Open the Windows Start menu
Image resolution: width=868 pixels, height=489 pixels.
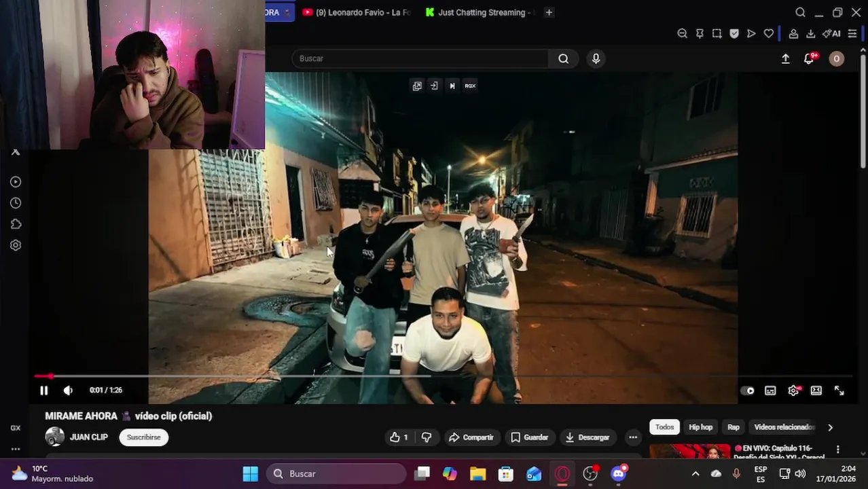[x=251, y=473]
